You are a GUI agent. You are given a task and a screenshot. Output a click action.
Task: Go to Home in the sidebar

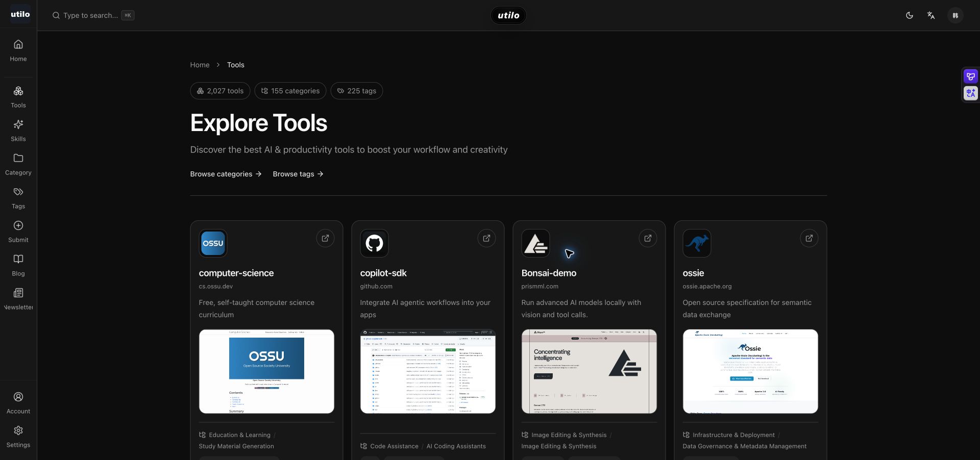18,50
